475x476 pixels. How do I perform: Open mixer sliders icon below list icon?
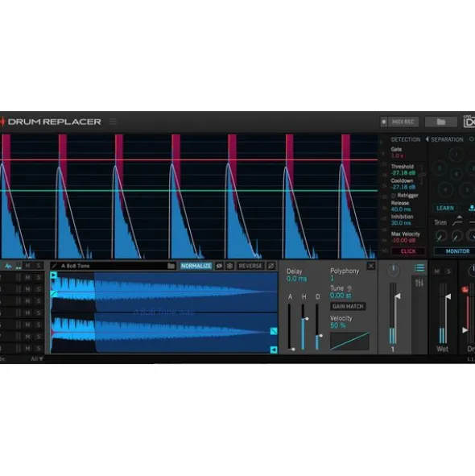pos(419,284)
